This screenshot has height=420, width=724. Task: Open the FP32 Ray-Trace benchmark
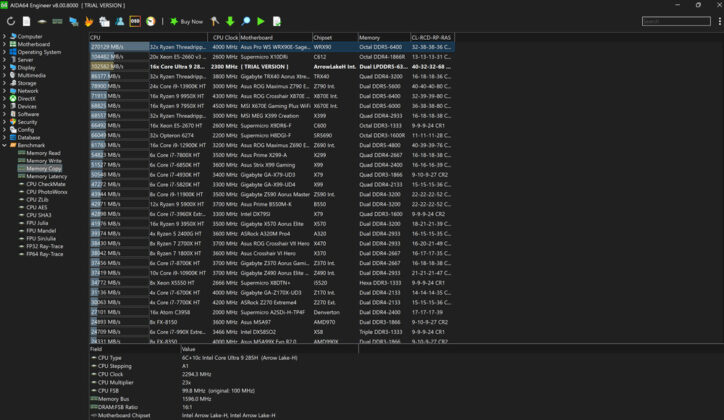click(x=41, y=246)
